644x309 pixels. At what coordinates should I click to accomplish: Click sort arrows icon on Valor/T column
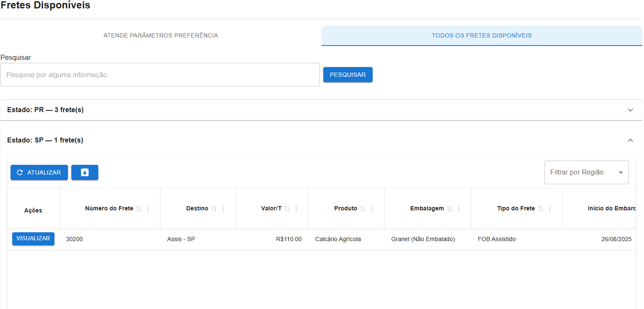tap(287, 209)
